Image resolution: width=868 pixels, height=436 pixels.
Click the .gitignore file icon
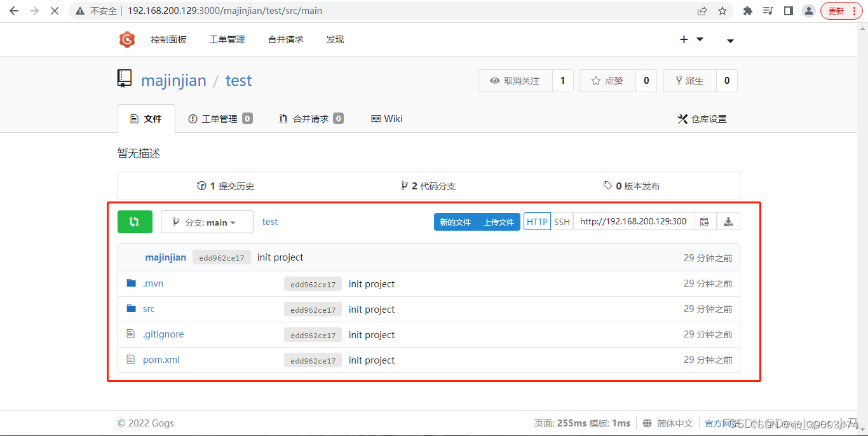pos(131,334)
